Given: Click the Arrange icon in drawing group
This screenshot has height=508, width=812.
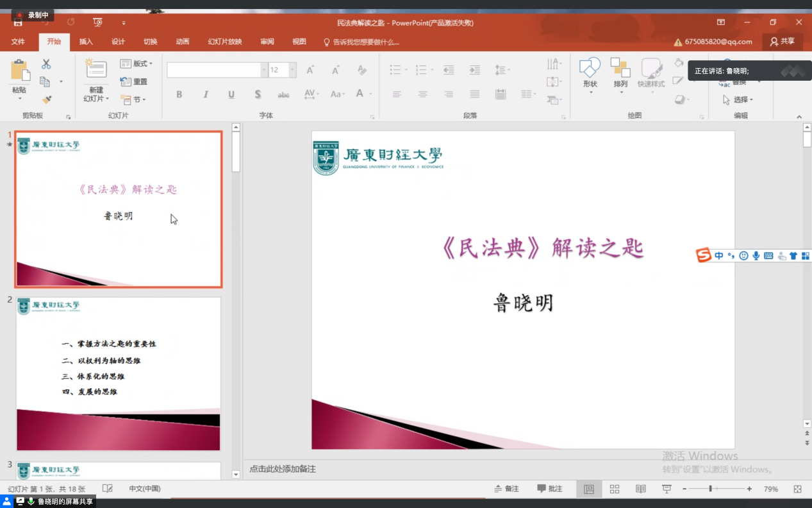Looking at the screenshot, I should [620, 68].
